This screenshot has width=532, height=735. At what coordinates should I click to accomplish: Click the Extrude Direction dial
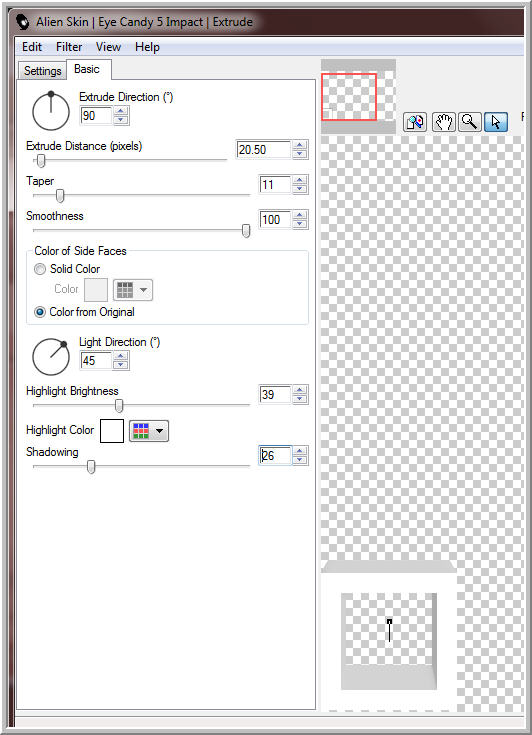point(51,111)
